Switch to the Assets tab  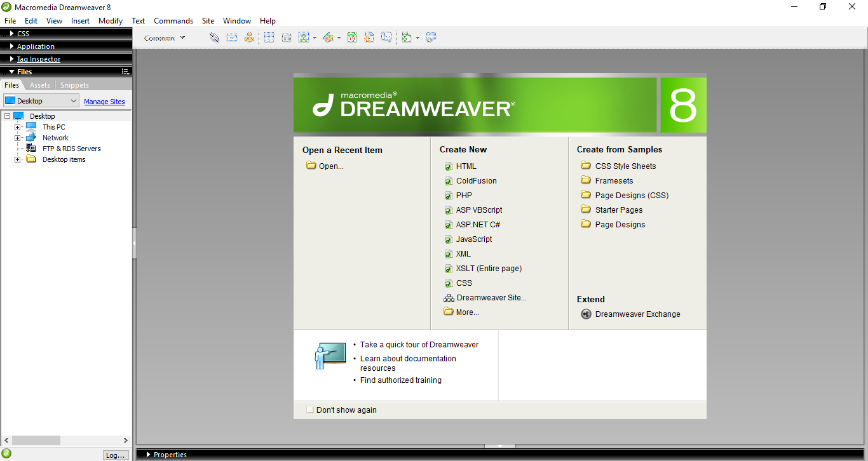pyautogui.click(x=40, y=85)
